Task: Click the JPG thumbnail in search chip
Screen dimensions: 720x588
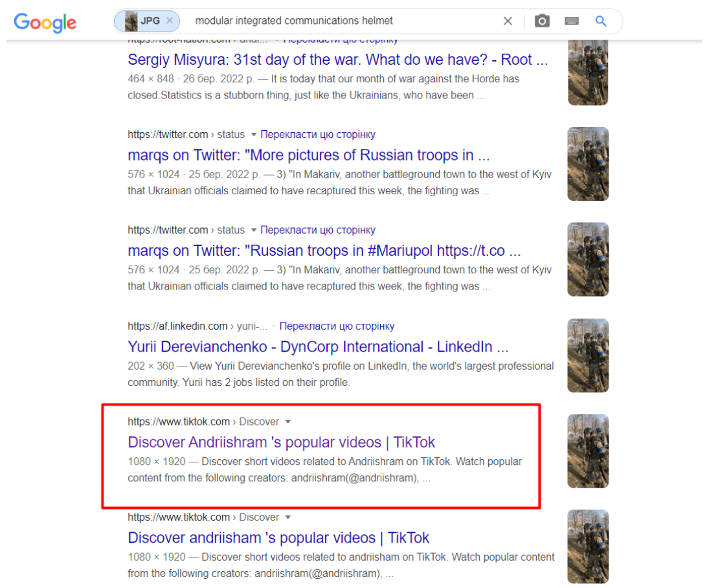Action: point(131,21)
